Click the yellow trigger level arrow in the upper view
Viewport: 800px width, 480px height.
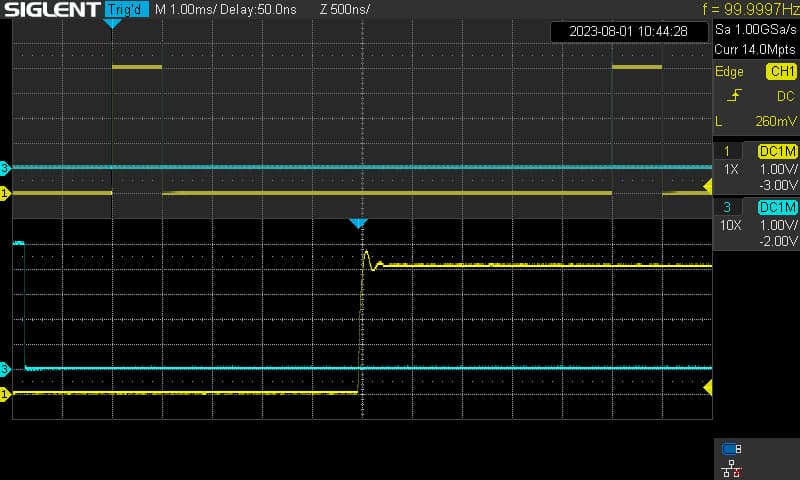click(x=708, y=186)
